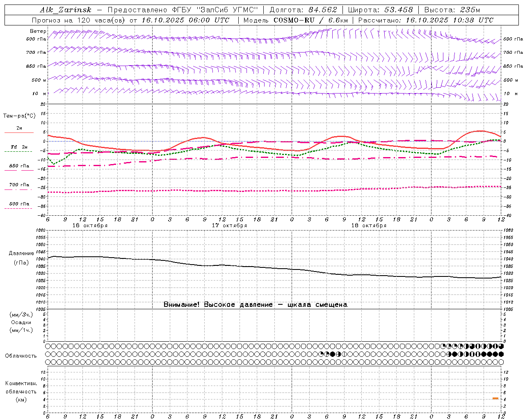
Task: Click the Td 2м legend entry
Action: pos(19,147)
